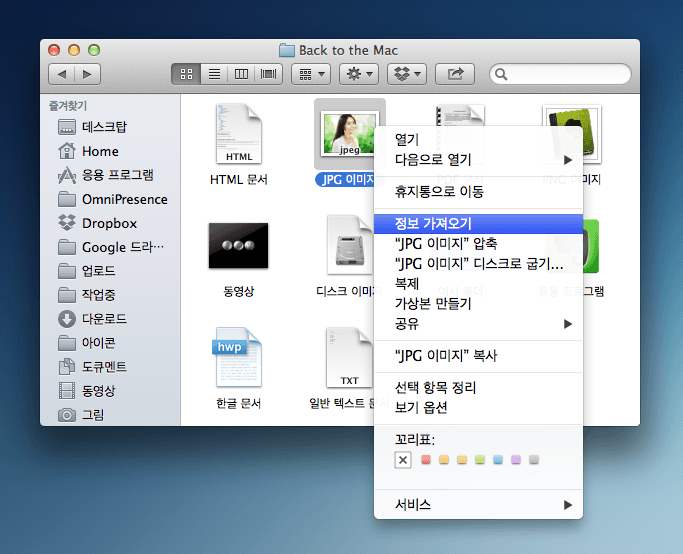Choose 휴지통으로 이동 in context menu

point(478,192)
